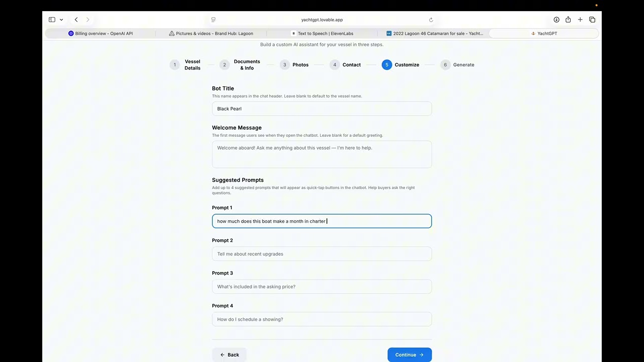This screenshot has height=362, width=644.
Task: Open the page reader icon in address bar
Action: (x=213, y=20)
